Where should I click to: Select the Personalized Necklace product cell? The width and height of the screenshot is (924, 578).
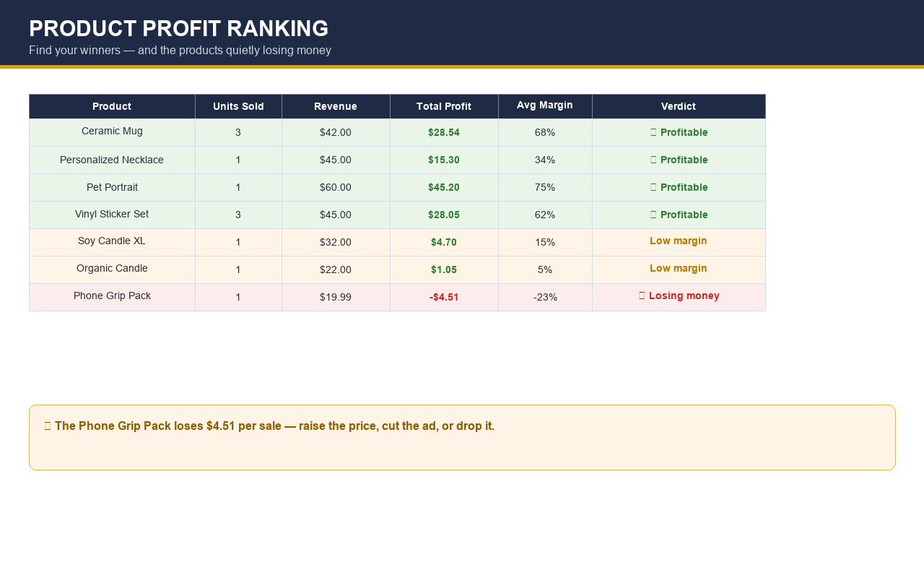112,160
